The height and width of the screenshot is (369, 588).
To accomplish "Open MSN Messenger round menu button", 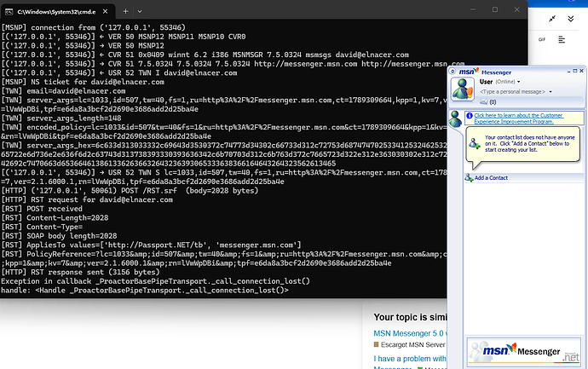I will point(453,72).
